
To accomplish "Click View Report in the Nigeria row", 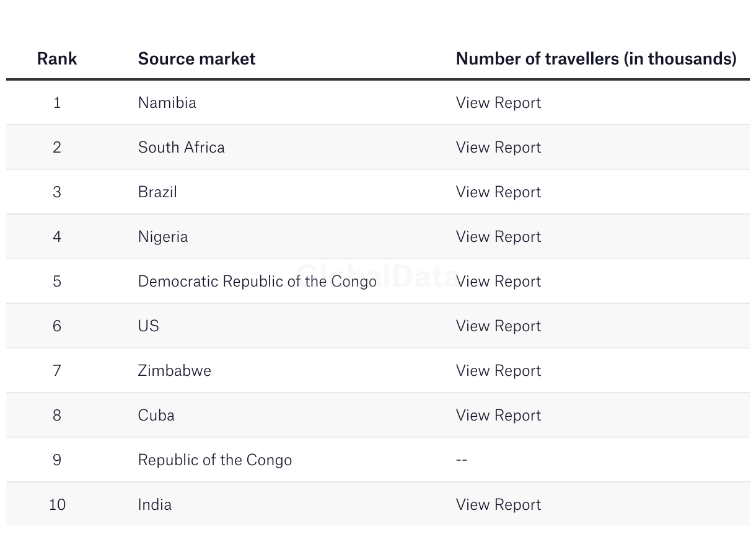I will pos(498,236).
